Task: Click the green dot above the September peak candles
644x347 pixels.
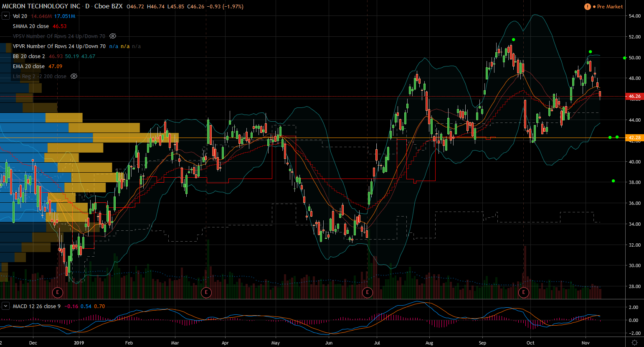Action: click(513, 40)
